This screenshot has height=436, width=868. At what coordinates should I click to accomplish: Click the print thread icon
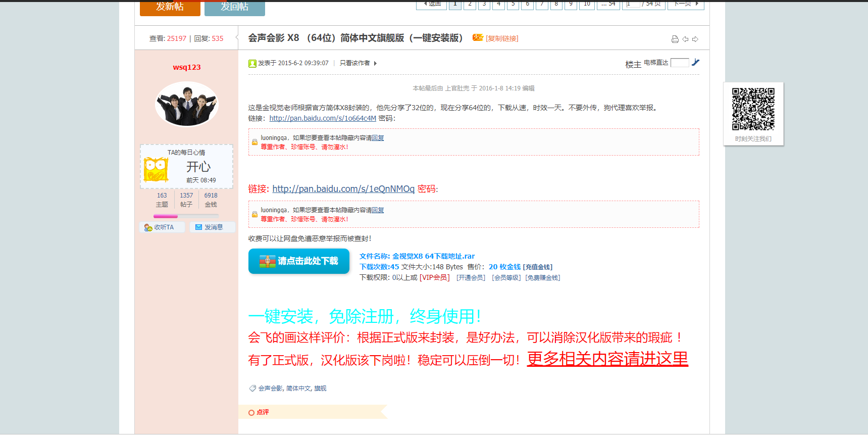click(675, 39)
